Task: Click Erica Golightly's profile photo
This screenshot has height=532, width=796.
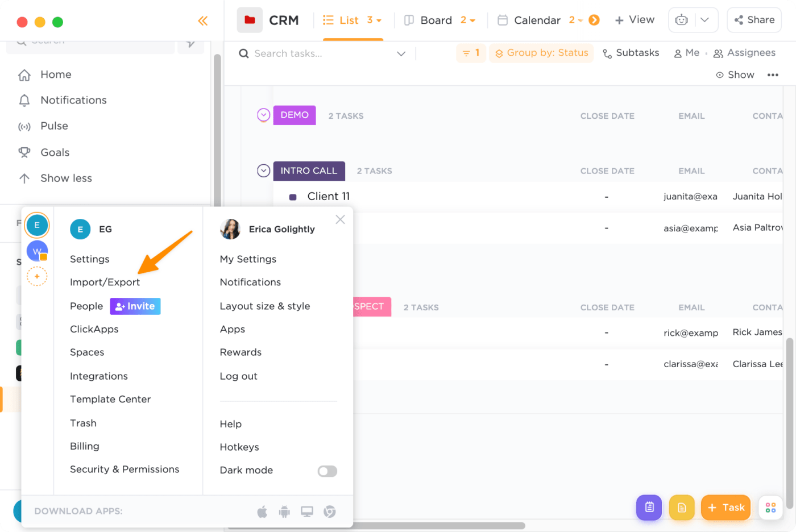Action: pyautogui.click(x=230, y=229)
